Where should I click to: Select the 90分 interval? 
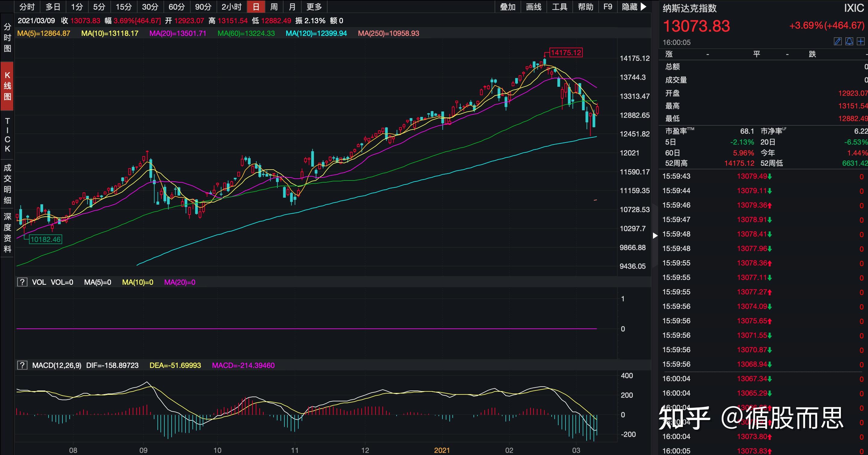(203, 7)
